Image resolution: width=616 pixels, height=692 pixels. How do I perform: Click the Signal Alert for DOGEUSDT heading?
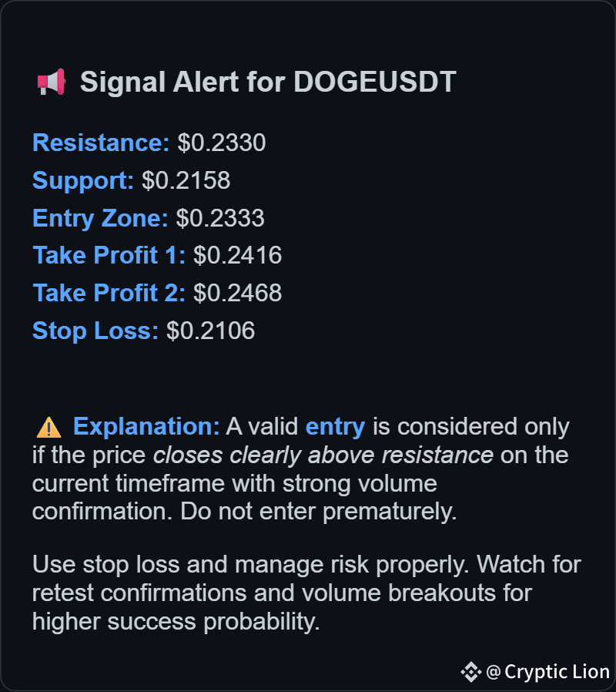pos(268,82)
